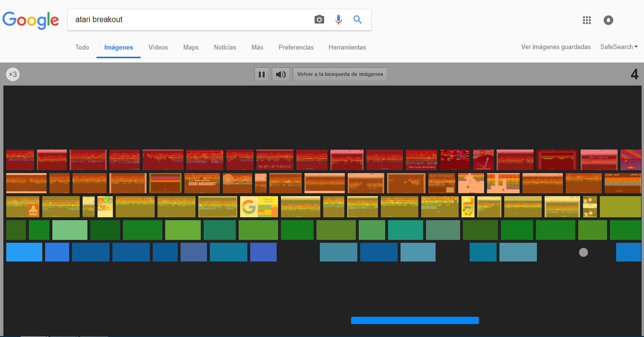Pause the Breakout game
The image size is (644, 337).
pos(262,75)
